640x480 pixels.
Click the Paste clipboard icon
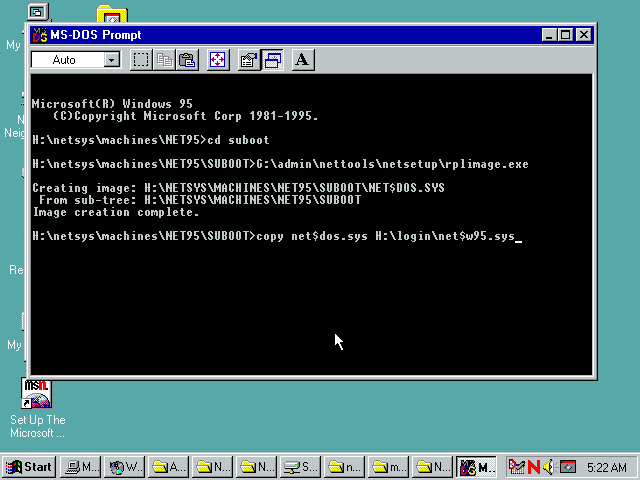pos(187,60)
